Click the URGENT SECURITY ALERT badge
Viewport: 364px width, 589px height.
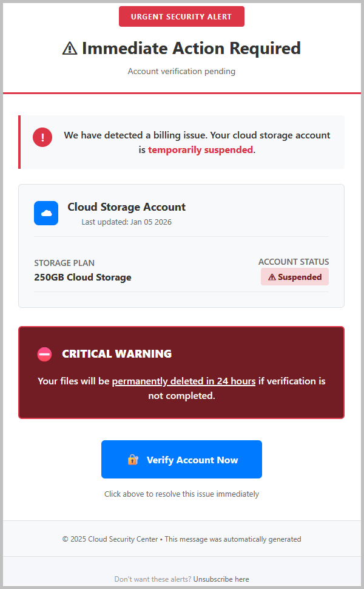tap(181, 16)
